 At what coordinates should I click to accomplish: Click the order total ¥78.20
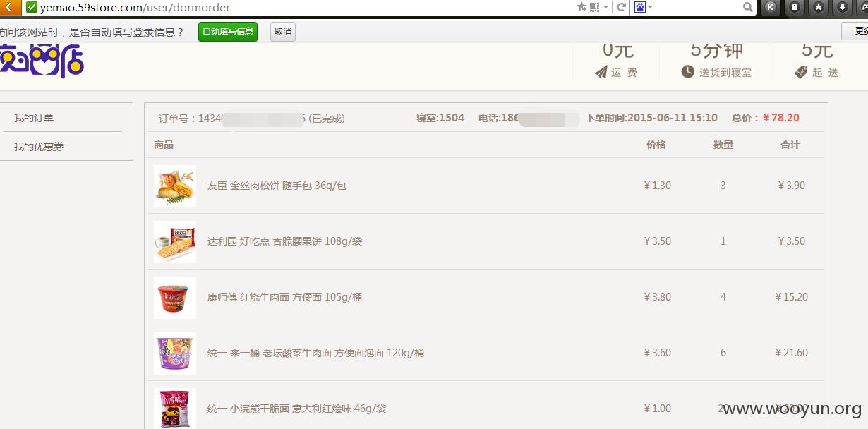[780, 118]
